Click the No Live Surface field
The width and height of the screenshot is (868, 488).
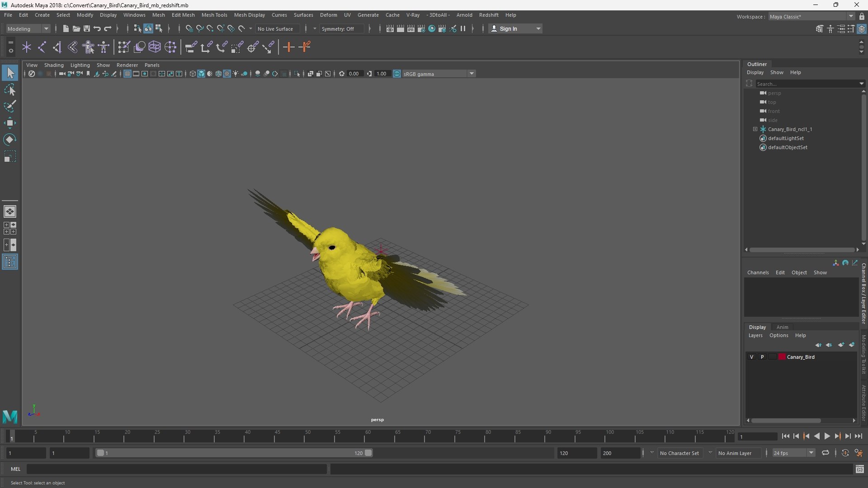click(278, 28)
